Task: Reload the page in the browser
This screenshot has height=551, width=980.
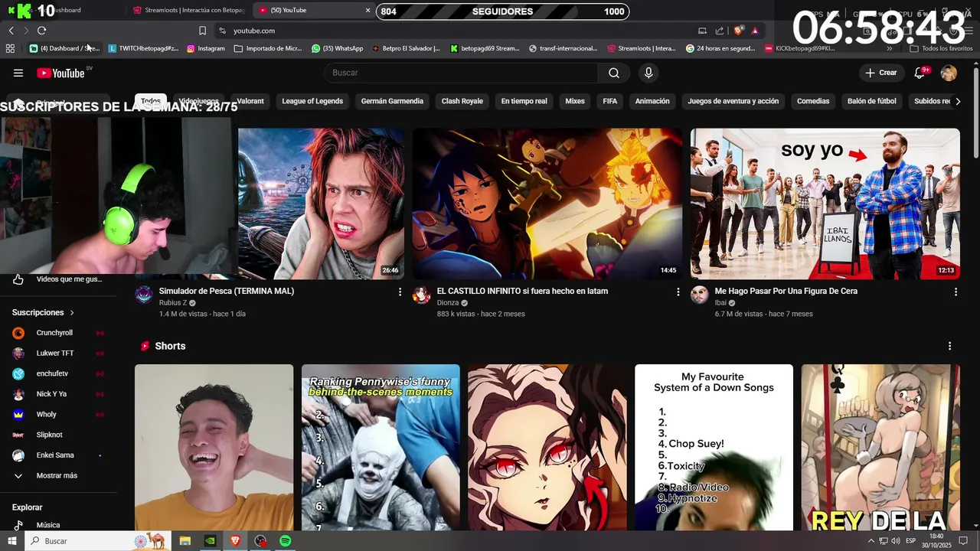Action: pyautogui.click(x=41, y=31)
